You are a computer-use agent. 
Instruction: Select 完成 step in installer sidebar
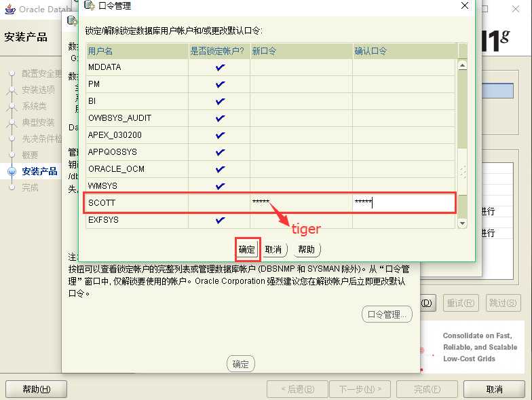[30, 187]
